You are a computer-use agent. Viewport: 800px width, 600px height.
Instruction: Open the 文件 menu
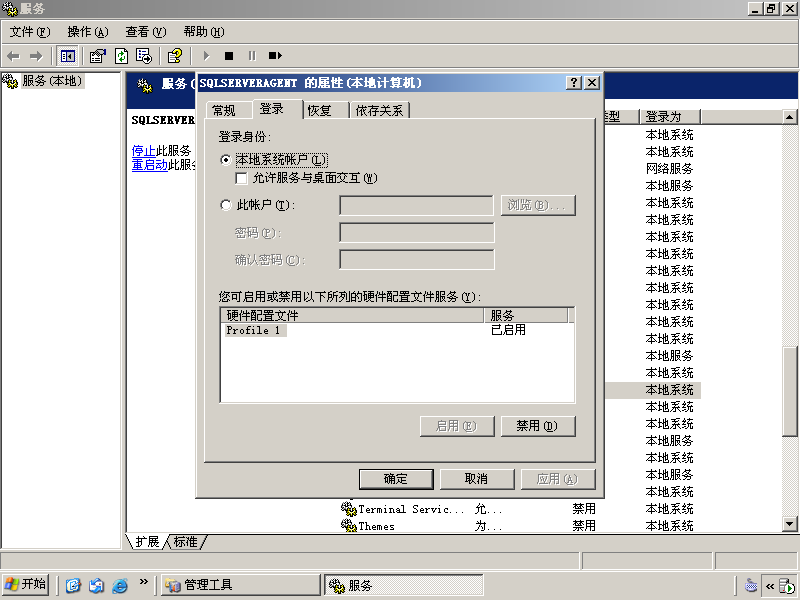pos(30,32)
